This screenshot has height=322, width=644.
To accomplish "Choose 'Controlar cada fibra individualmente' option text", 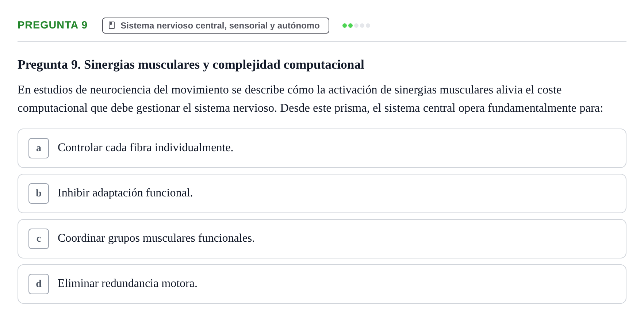I will click(x=145, y=147).
